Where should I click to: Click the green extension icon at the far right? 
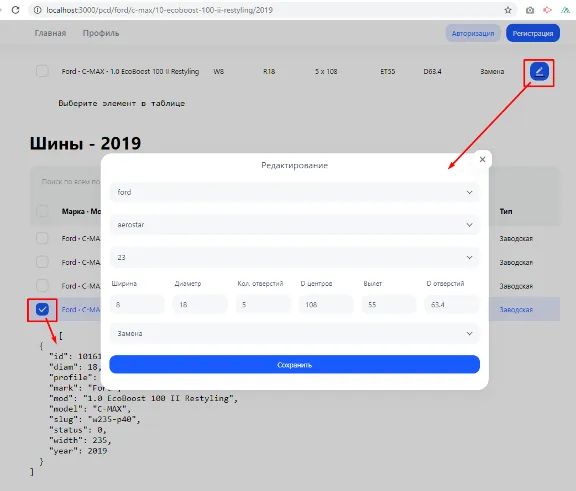click(x=565, y=10)
